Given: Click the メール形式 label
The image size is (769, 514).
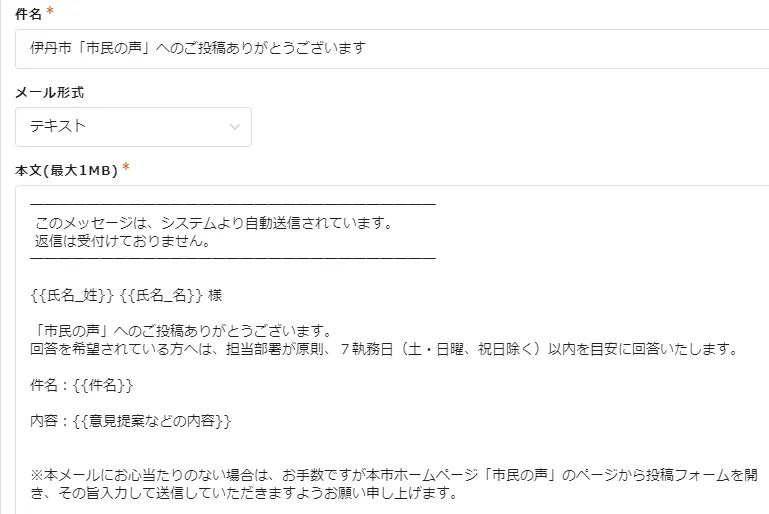Looking at the screenshot, I should click(49, 92).
